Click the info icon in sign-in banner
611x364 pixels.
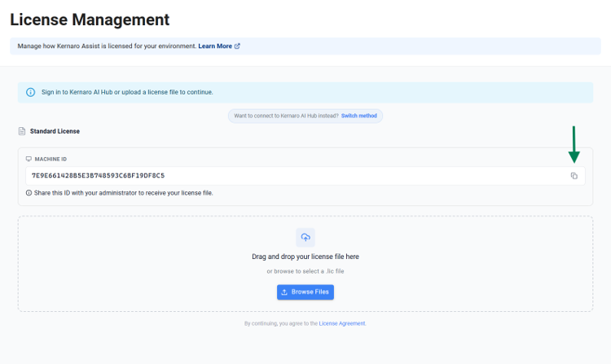(30, 92)
